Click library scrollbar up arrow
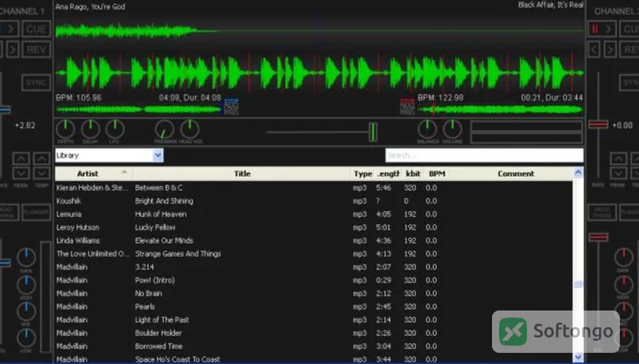Viewport: 639px width, 364px height. tap(577, 173)
